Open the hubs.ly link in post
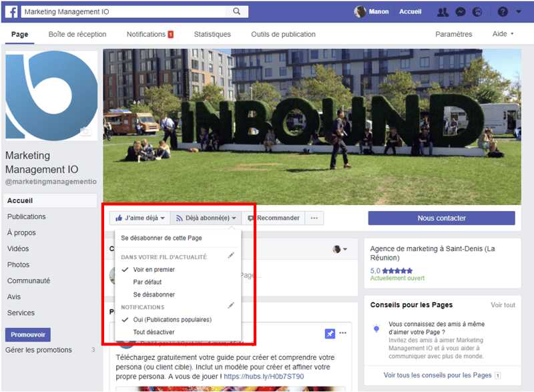This screenshot has width=534, height=392. 264,377
